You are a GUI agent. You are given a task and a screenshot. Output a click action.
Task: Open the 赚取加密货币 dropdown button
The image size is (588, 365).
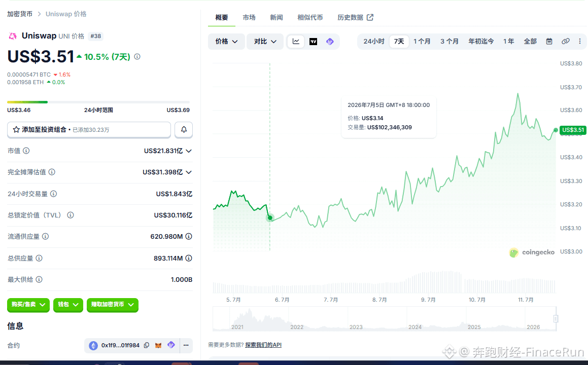pyautogui.click(x=113, y=305)
